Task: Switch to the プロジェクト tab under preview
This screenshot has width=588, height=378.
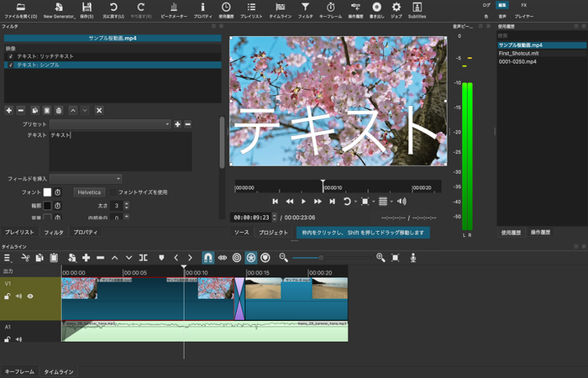Action: pyautogui.click(x=273, y=232)
